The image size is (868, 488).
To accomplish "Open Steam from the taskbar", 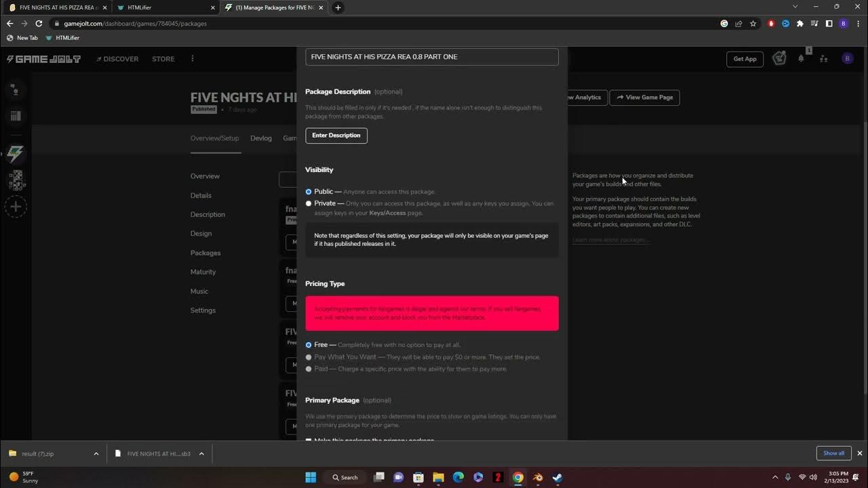I will pos(557,477).
